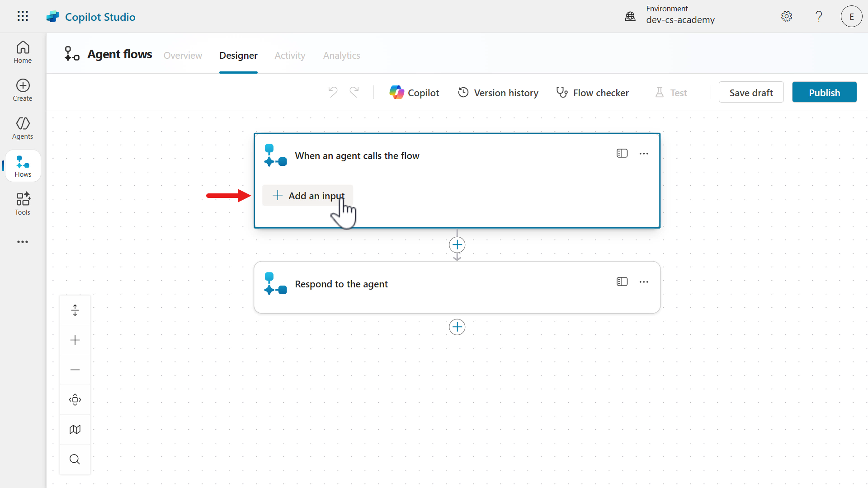Open the canvas search magnifier
868x488 pixels.
(75, 460)
